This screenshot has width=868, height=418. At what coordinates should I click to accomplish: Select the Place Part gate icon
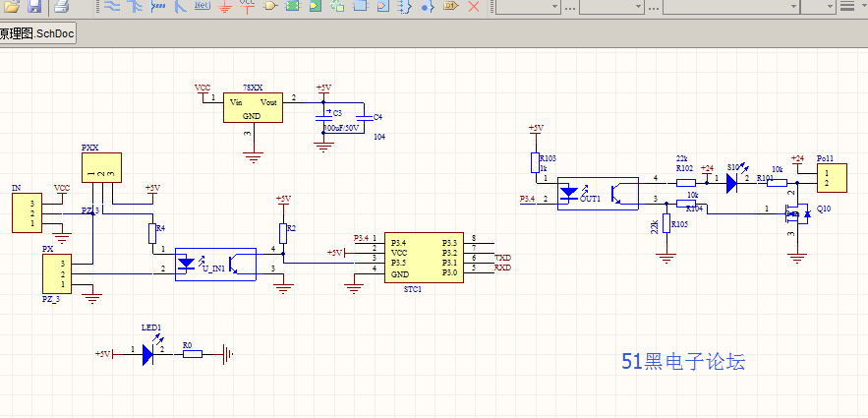click(x=270, y=6)
